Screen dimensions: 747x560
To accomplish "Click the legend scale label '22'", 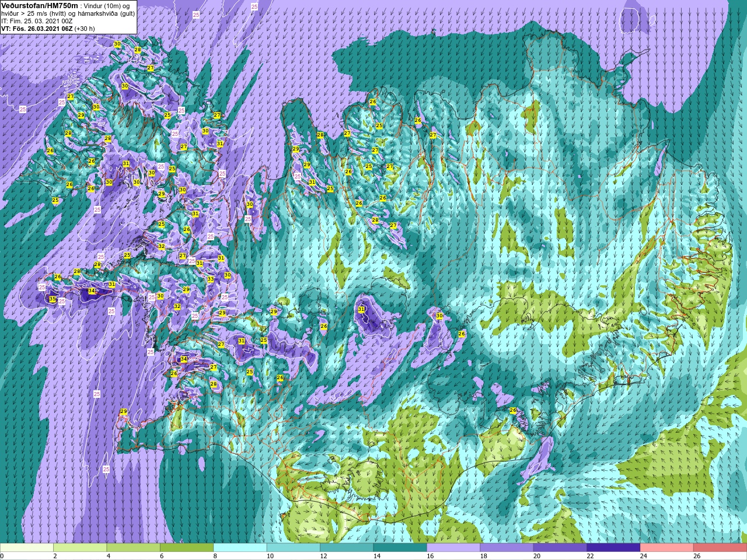I will click(590, 556).
